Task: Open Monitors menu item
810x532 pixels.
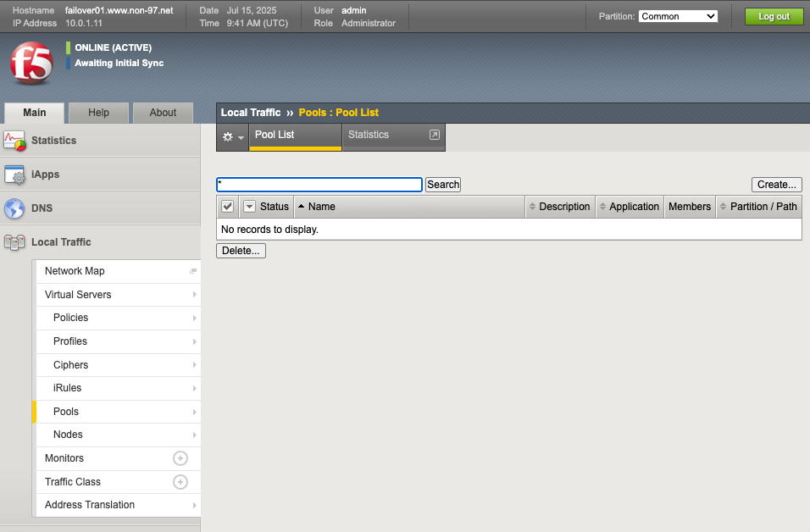Action: (119, 458)
